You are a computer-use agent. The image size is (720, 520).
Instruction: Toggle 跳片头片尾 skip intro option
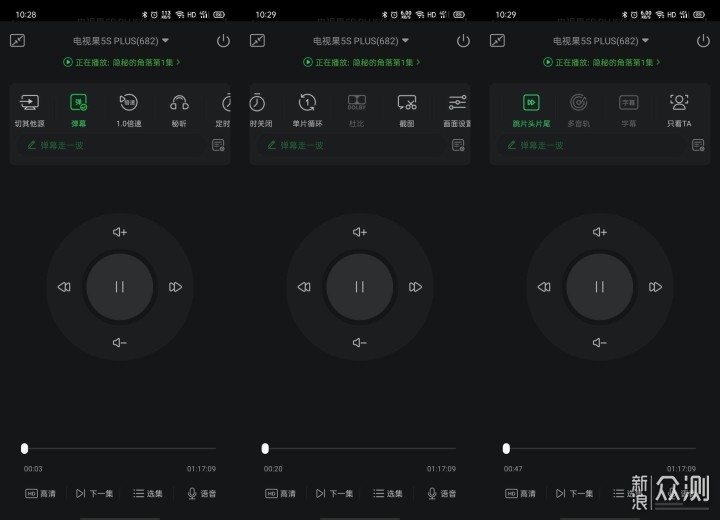coord(531,102)
